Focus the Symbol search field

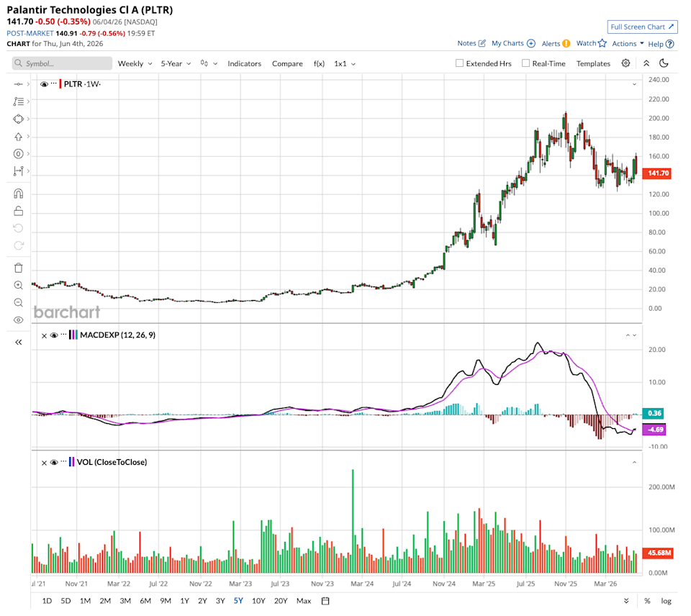pyautogui.click(x=62, y=63)
